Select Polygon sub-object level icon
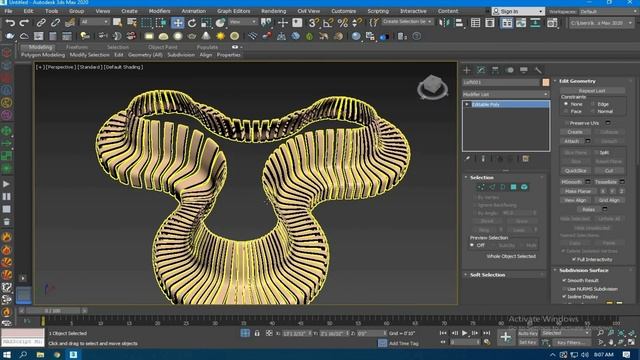This screenshot has height=360, width=640. click(x=513, y=187)
